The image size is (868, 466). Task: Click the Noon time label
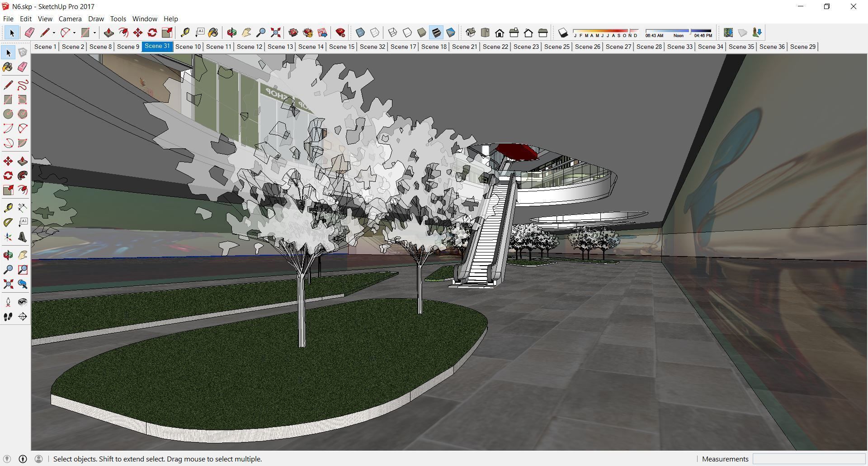coord(679,36)
